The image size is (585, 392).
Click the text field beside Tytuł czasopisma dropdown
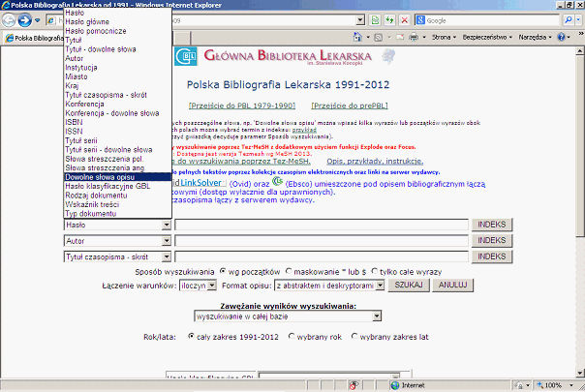click(322, 257)
